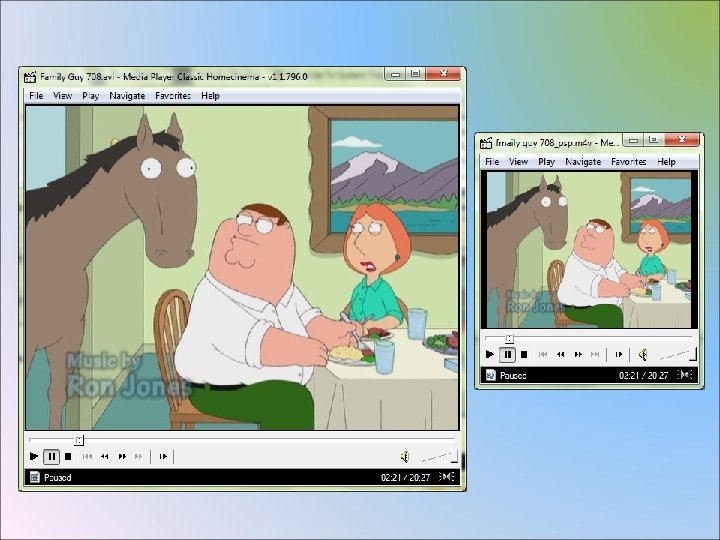
Task: Maximize the Family Guy 708.avi window
Action: click(x=416, y=74)
